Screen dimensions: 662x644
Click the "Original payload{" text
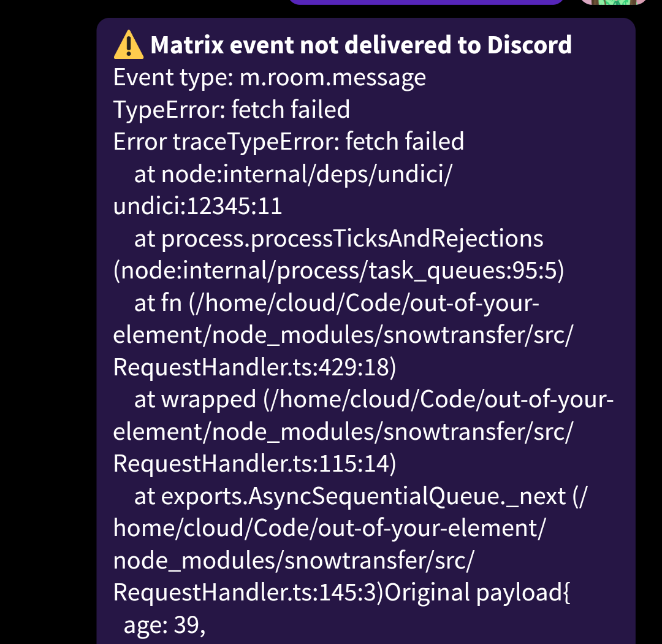coord(479,592)
